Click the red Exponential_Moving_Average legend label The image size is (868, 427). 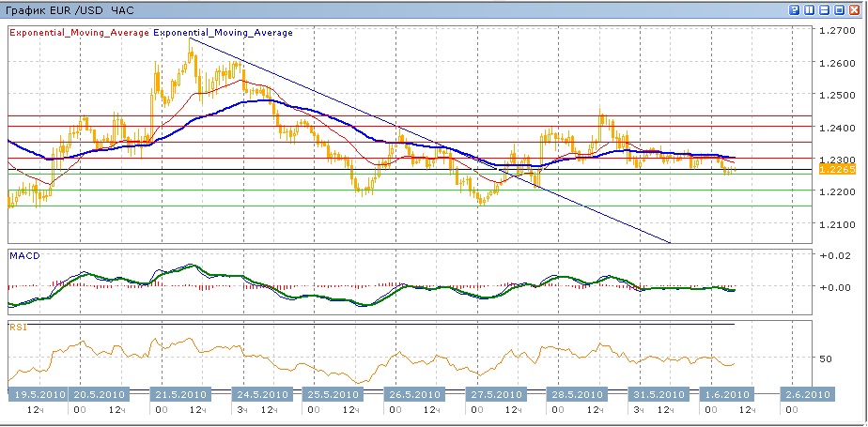pyautogui.click(x=79, y=32)
